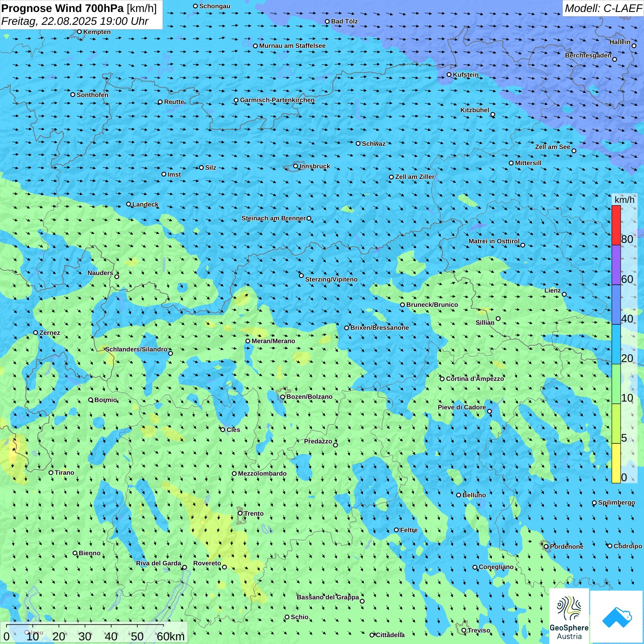Click the Sterzing/Vipiteno label
The width and height of the screenshot is (644, 644).
[331, 279]
